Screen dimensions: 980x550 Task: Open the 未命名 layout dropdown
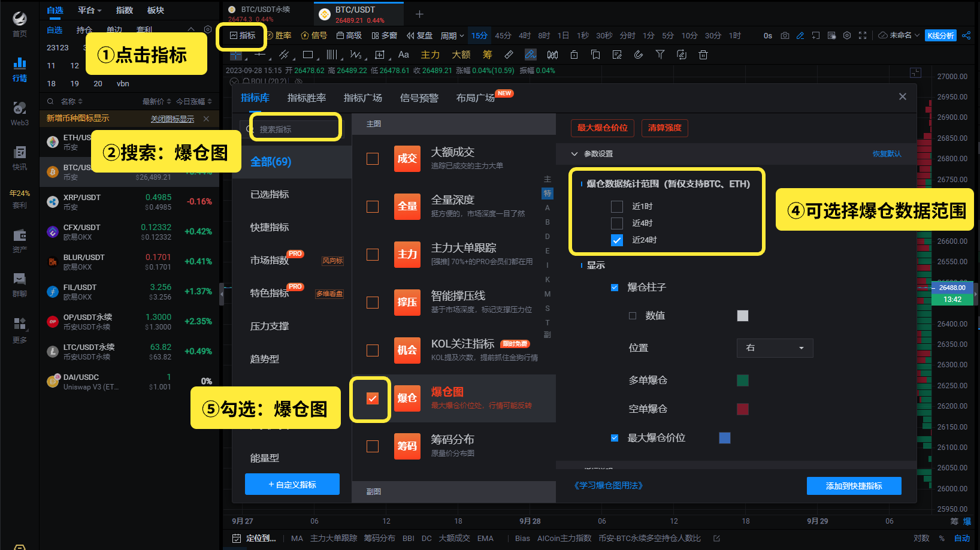pos(899,35)
